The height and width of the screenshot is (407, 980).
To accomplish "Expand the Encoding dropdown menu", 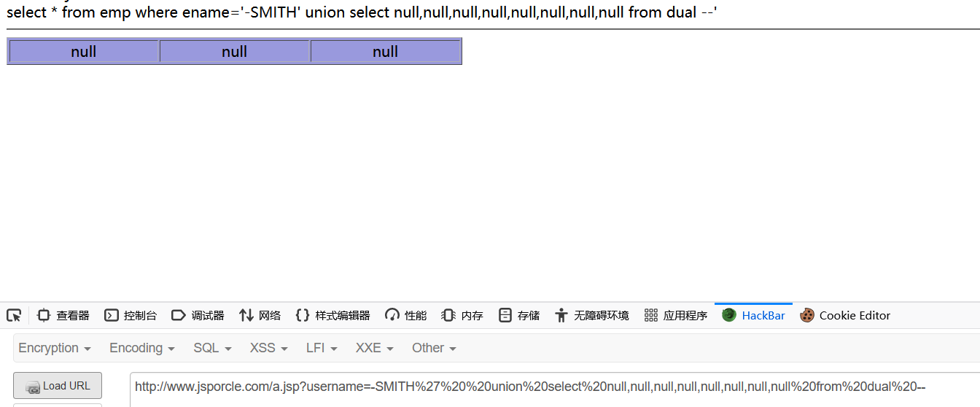I will coord(142,348).
